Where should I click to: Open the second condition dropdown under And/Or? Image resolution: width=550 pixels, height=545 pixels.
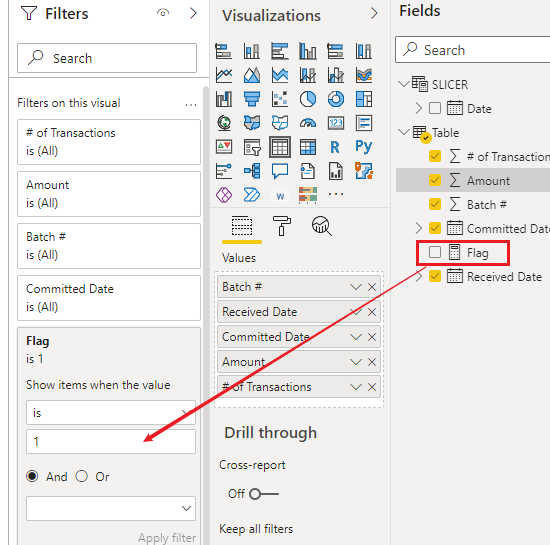111,508
